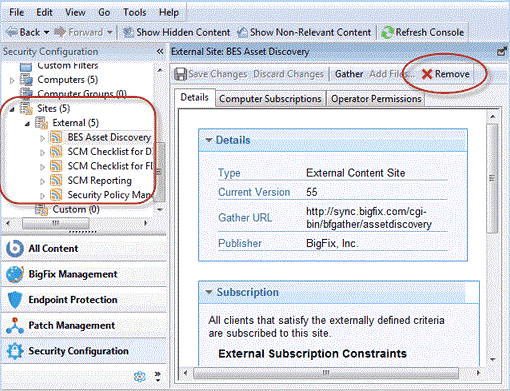Screen dimensions: 510x391
Task: Remove the BES Asset Discovery site
Action: (x=446, y=74)
